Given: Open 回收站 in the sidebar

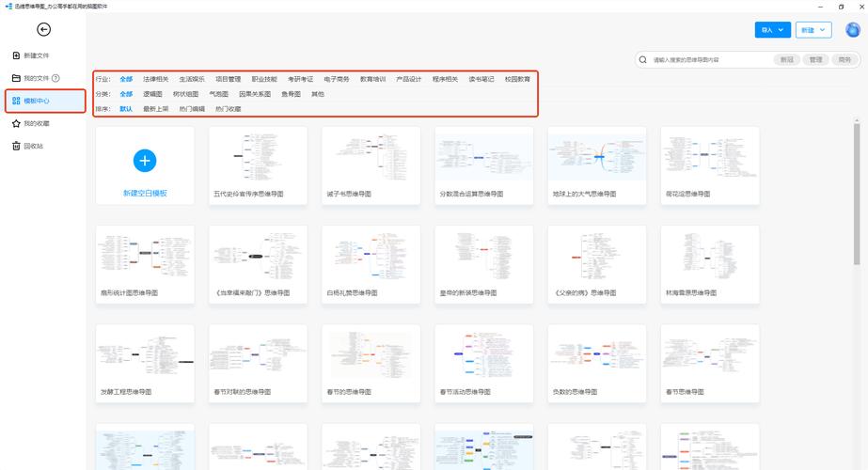Looking at the screenshot, I should tap(33, 146).
